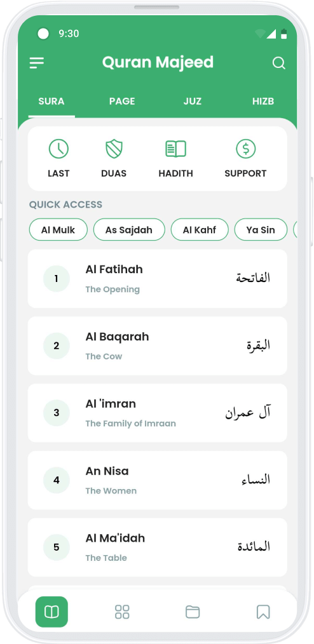Switch to the HIZB tab
The width and height of the screenshot is (314, 644).
point(263,102)
